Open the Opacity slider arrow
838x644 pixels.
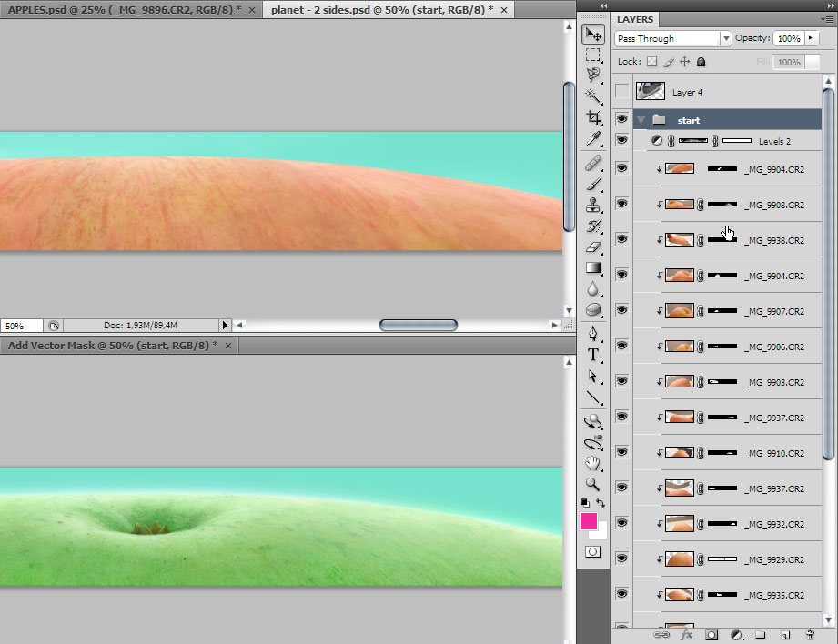tap(811, 39)
